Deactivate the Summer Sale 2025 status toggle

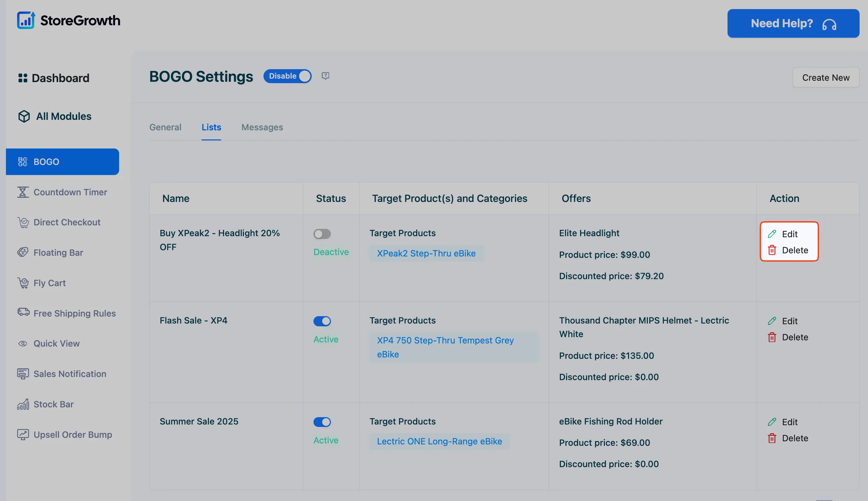click(x=322, y=422)
